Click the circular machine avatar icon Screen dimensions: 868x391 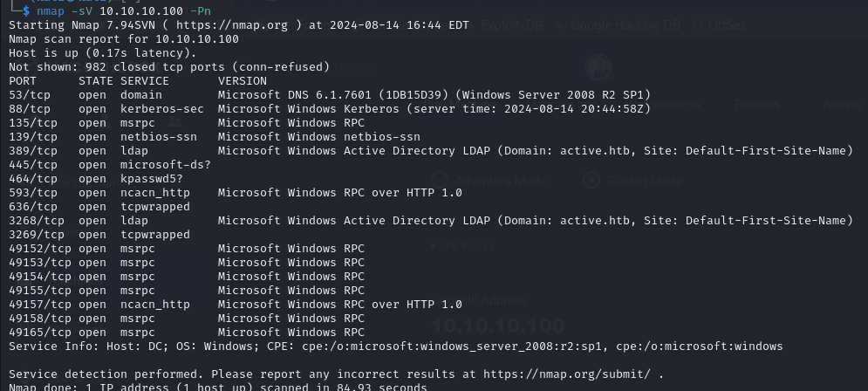click(598, 67)
